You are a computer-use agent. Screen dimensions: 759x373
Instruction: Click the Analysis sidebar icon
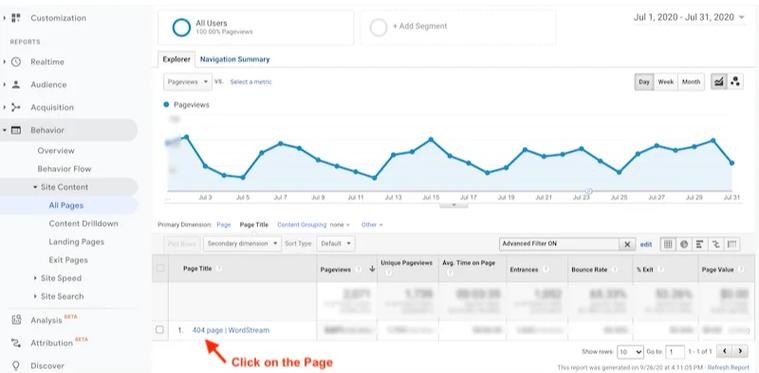click(x=16, y=320)
